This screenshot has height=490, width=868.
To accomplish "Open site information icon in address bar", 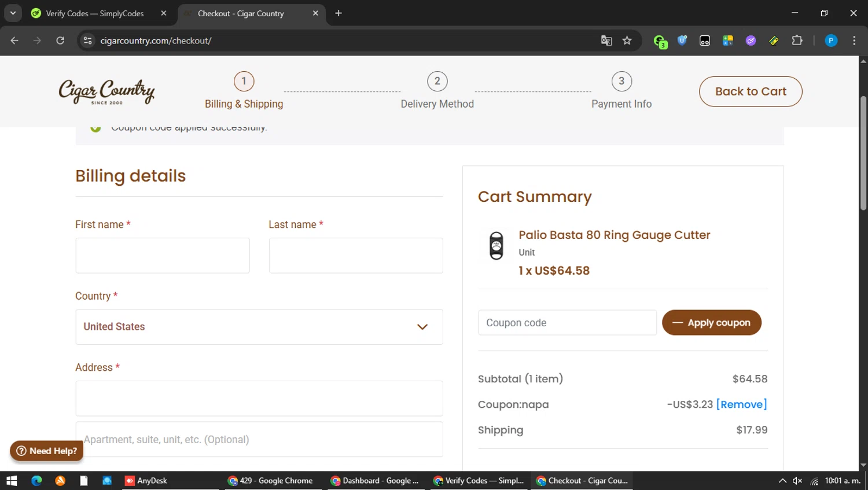I will pos(87,40).
